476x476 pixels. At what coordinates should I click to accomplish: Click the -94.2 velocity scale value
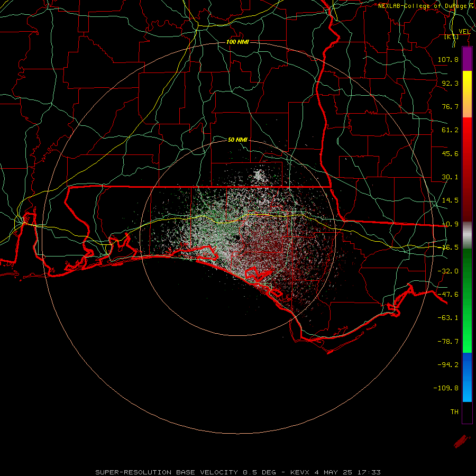pyautogui.click(x=448, y=364)
